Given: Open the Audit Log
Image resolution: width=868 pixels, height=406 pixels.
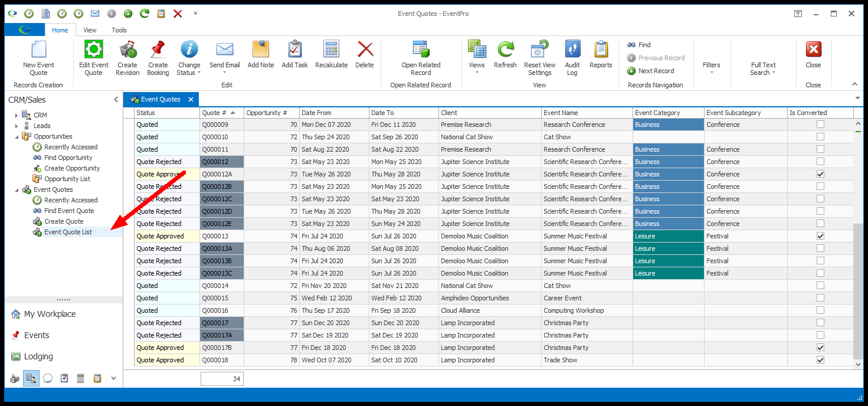Looking at the screenshot, I should coord(572,58).
